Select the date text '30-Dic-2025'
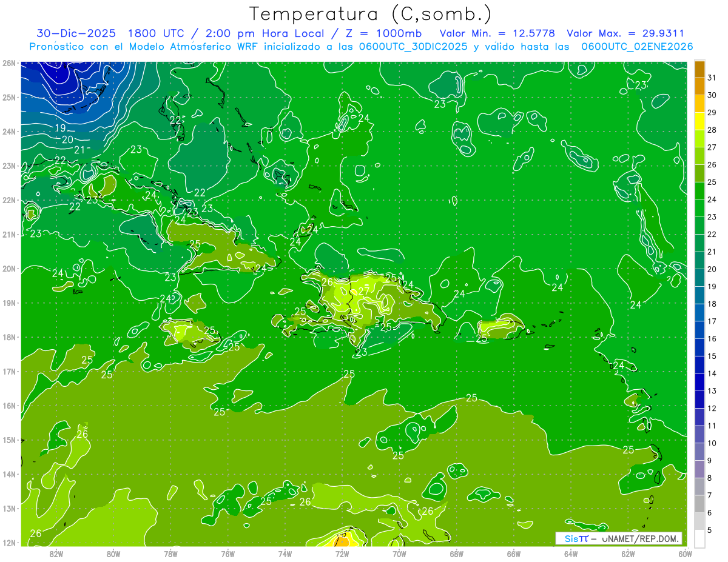The width and height of the screenshot is (728, 562). (x=77, y=33)
